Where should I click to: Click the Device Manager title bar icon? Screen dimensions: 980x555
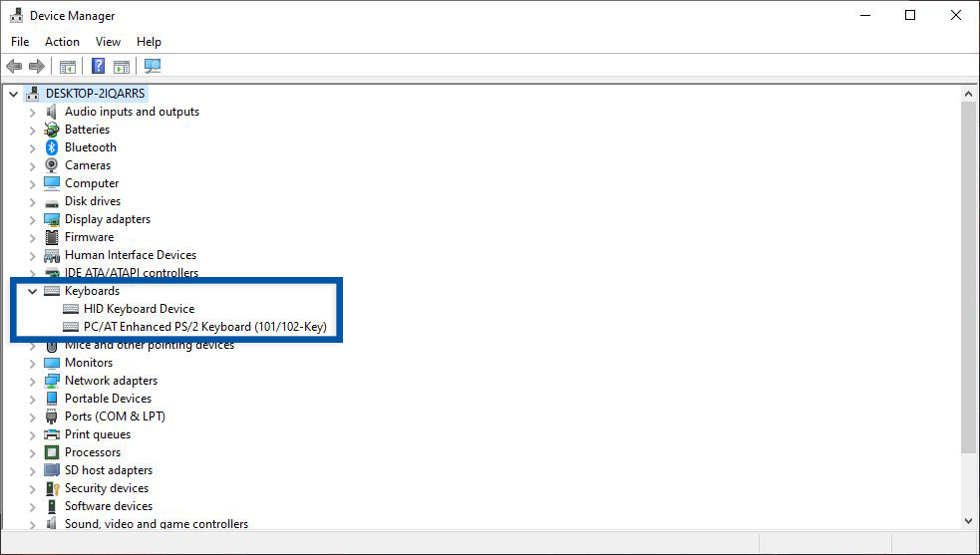point(16,16)
